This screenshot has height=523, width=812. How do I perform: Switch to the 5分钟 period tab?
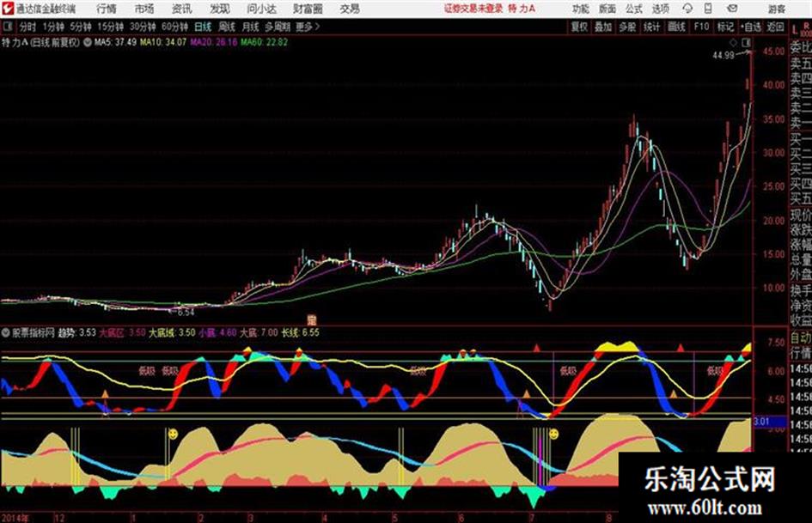point(80,27)
